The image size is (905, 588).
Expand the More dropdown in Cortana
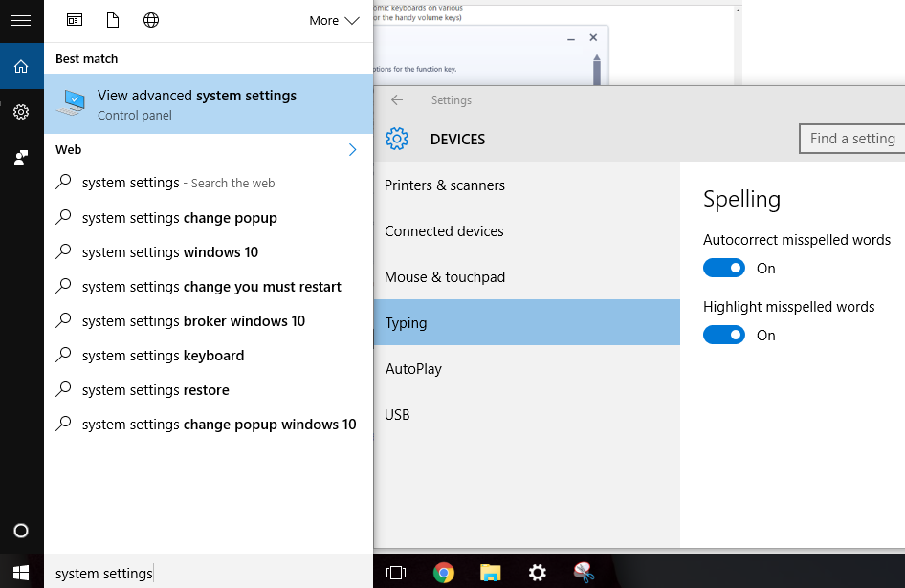pyautogui.click(x=334, y=20)
